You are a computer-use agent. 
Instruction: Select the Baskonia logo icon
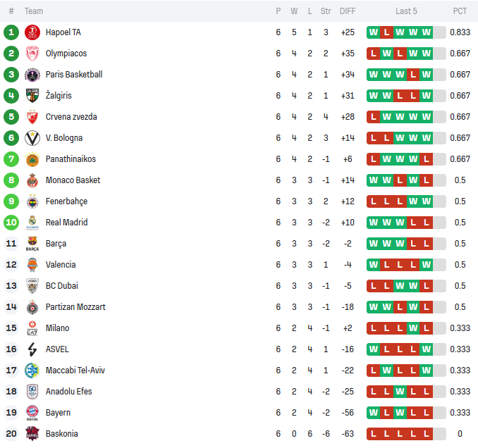pyautogui.click(x=32, y=434)
